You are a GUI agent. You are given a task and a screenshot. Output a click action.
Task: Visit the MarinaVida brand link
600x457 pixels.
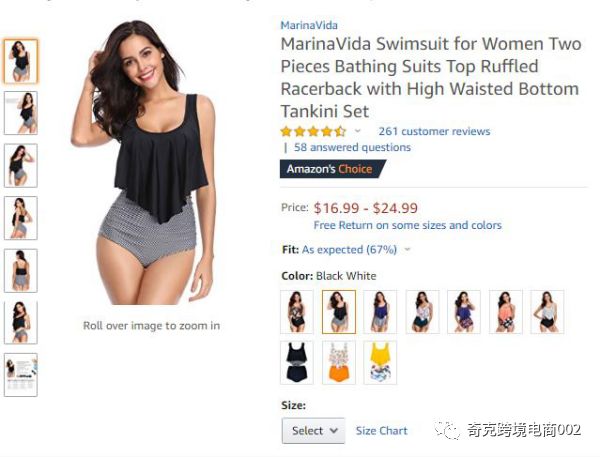pos(309,25)
